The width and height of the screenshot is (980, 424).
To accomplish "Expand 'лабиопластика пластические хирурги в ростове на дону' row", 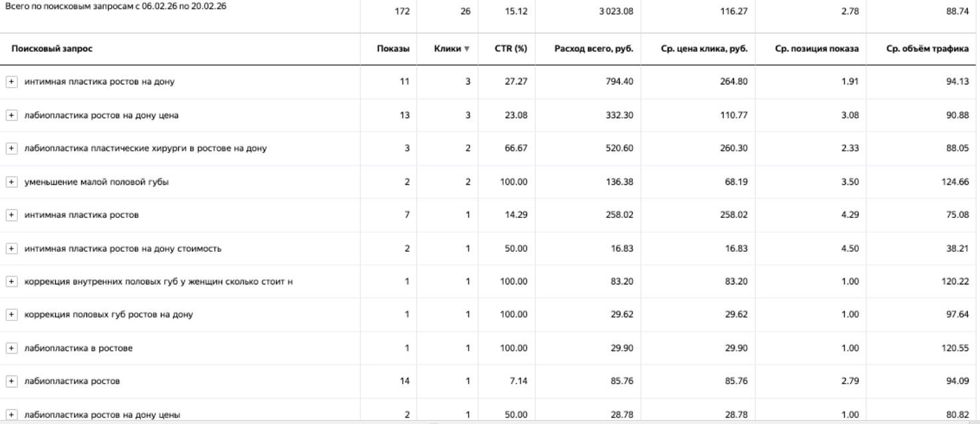I will (x=11, y=148).
